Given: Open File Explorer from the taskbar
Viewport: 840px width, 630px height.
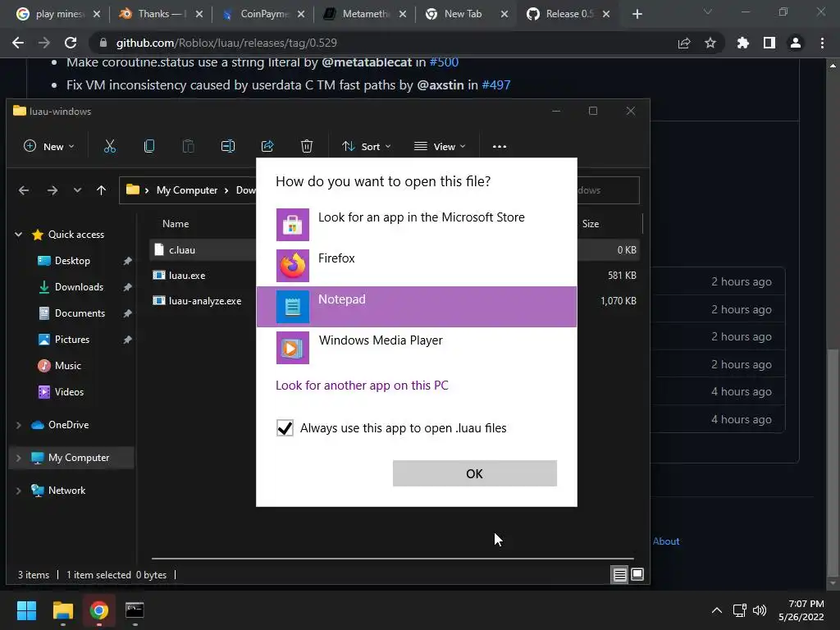Looking at the screenshot, I should point(62,610).
